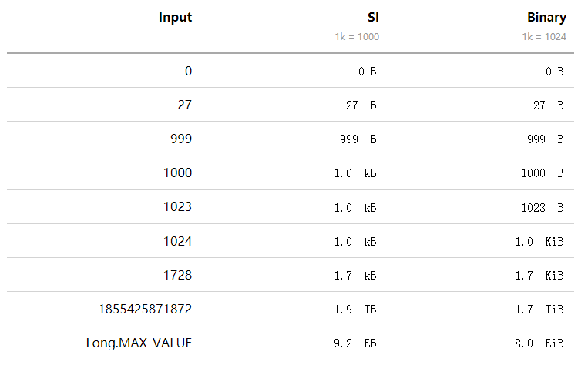
Task: Click the input value 999 cell
Action: (x=181, y=139)
